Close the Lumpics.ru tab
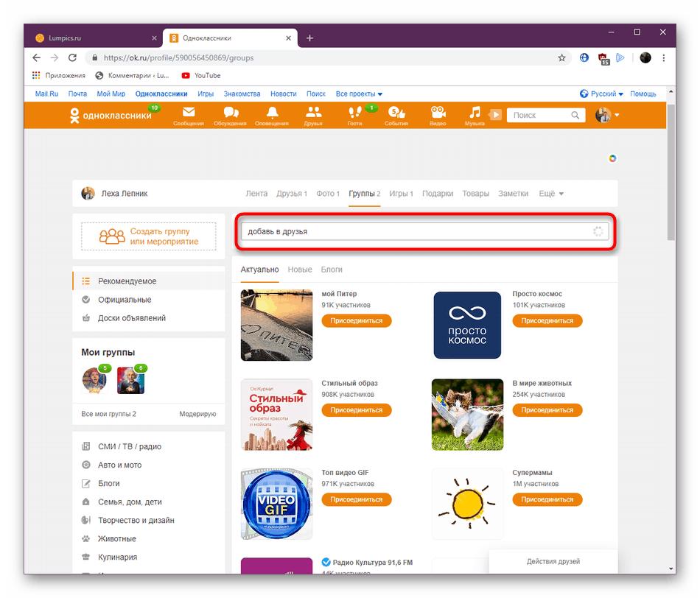700x598 pixels. pyautogui.click(x=154, y=38)
